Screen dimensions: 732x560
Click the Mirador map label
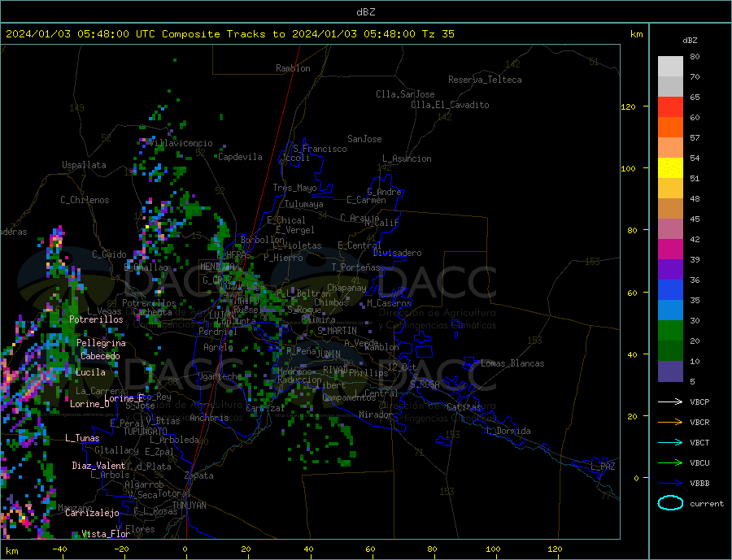376,415
